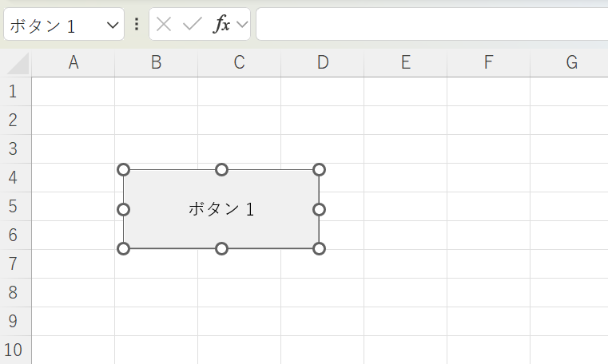
Task: Click the top-middle resize handle of the button
Action: [222, 169]
